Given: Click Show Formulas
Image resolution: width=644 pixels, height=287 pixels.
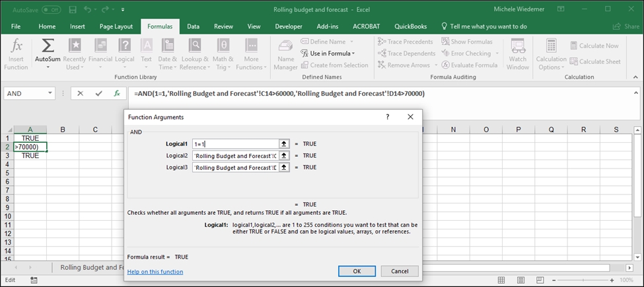Looking at the screenshot, I should tap(466, 42).
